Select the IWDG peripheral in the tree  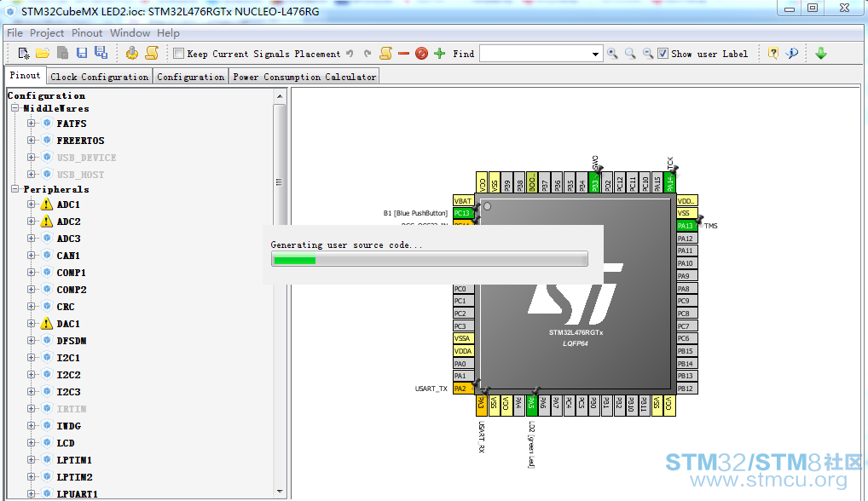(x=69, y=426)
